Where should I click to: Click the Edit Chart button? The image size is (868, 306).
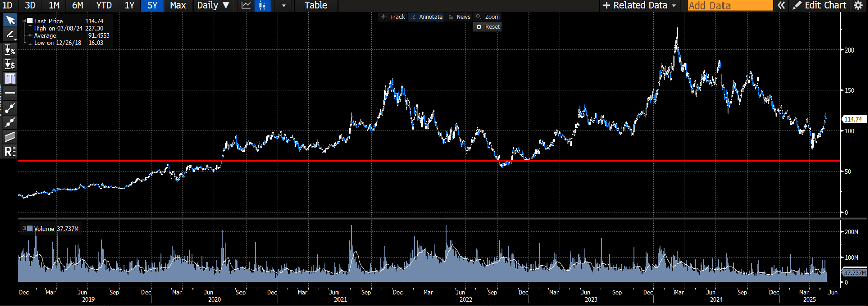[x=819, y=5]
